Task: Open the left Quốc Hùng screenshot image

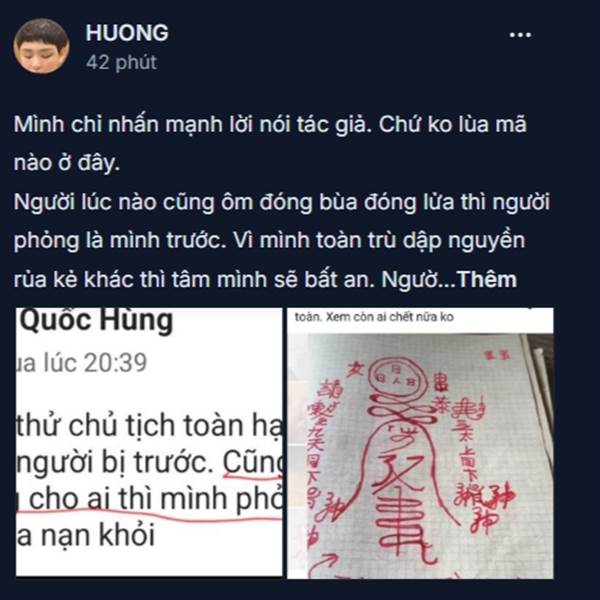Action: (x=149, y=442)
